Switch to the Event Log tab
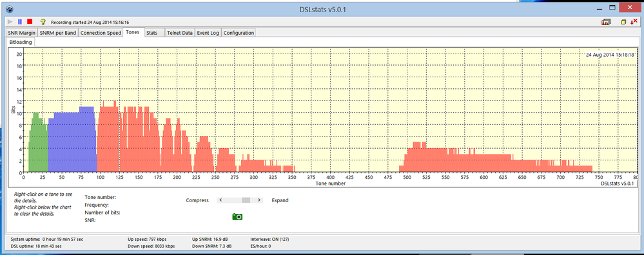 point(208,33)
